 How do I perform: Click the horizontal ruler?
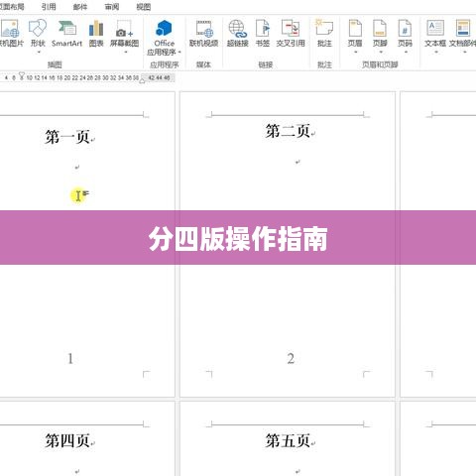[x=87, y=78]
